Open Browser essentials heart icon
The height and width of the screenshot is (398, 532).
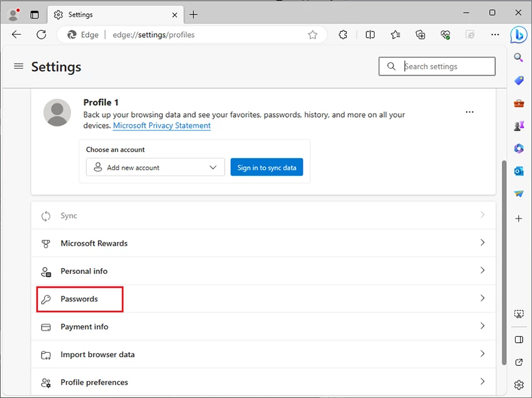pos(445,35)
